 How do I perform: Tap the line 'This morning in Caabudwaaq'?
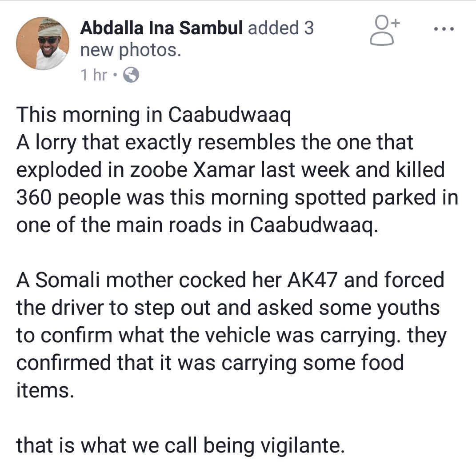[154, 116]
